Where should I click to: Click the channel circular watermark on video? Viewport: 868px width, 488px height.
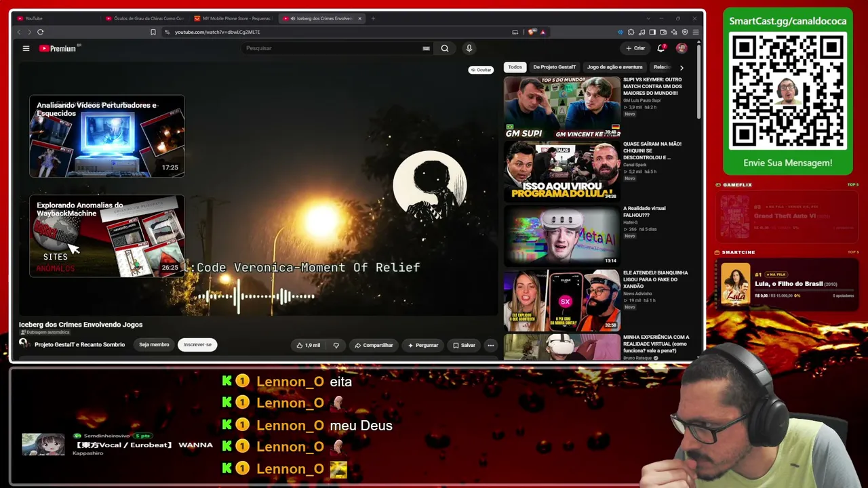(x=430, y=185)
